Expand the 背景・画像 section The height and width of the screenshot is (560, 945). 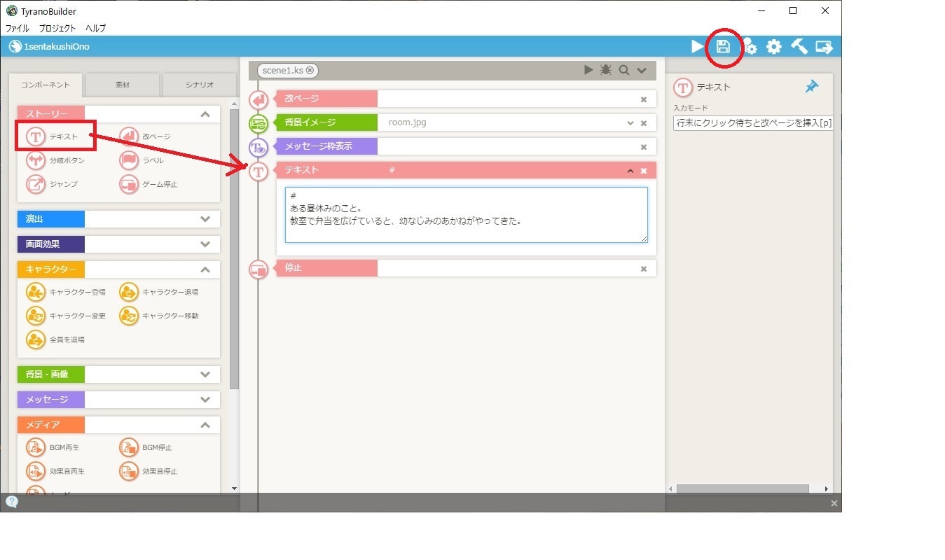205,374
